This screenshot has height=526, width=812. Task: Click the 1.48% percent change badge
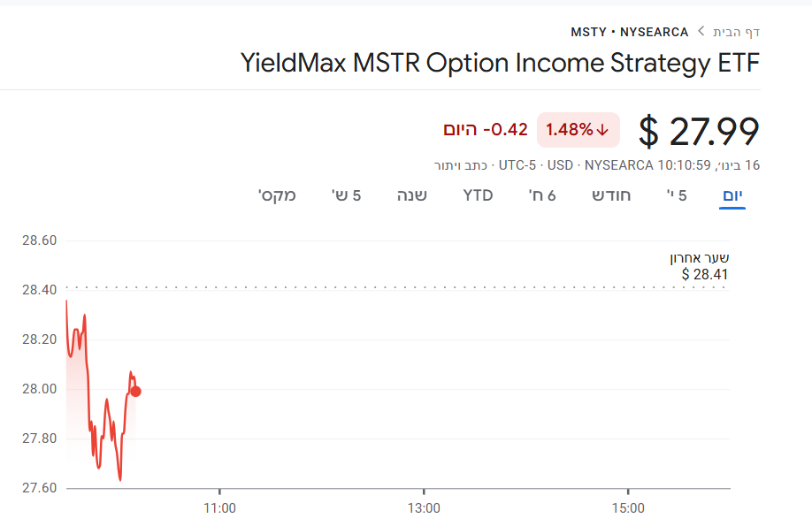[x=578, y=130]
